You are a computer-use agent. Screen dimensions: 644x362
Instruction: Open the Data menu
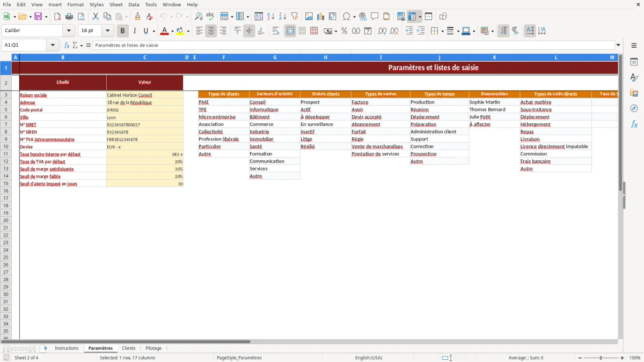(x=134, y=4)
